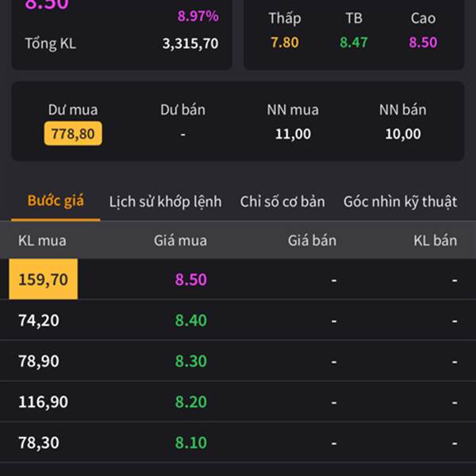The image size is (476, 476).
Task: Select buy volume 74,20
Action: 39,321
